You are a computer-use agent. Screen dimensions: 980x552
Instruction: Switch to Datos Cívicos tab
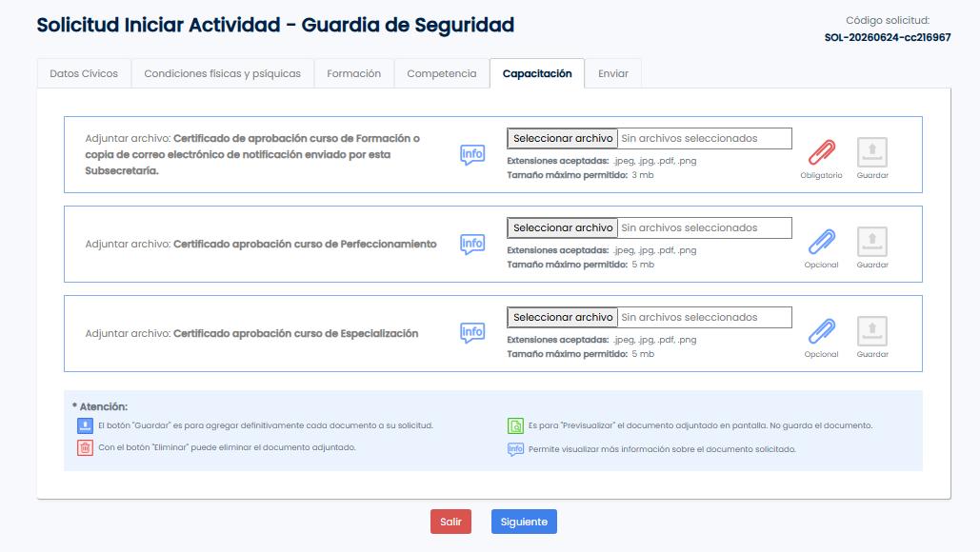(x=84, y=73)
